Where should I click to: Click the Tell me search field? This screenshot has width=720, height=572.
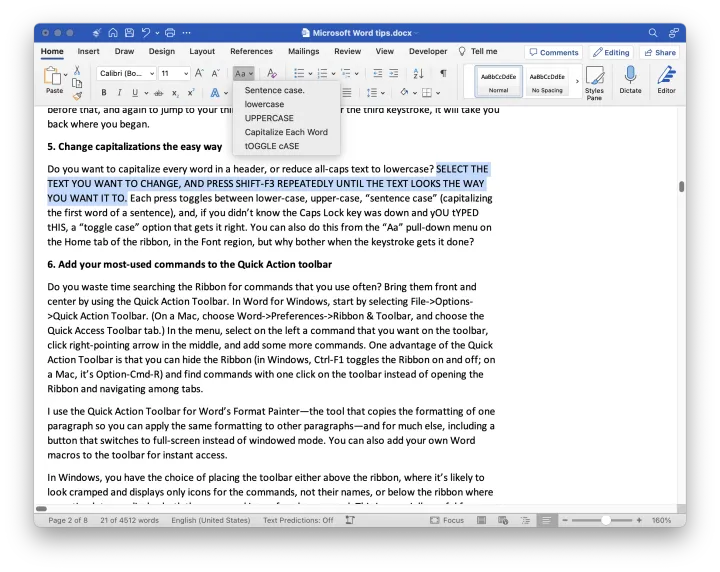point(484,52)
